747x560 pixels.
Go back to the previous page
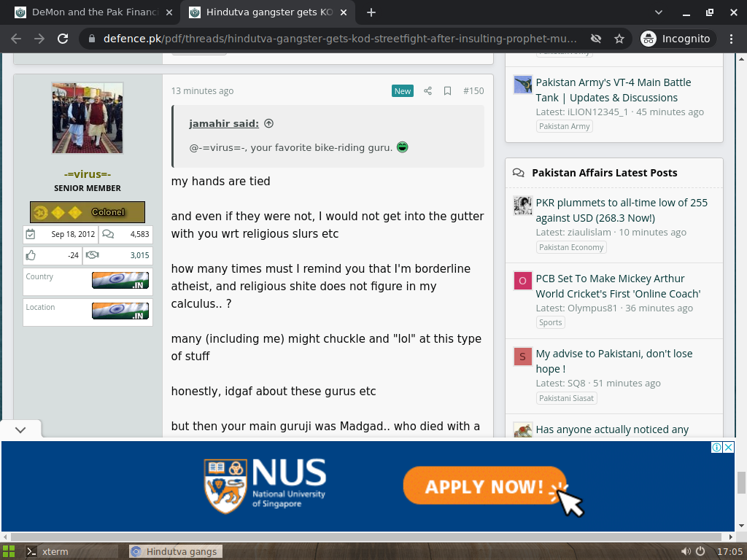pos(16,39)
